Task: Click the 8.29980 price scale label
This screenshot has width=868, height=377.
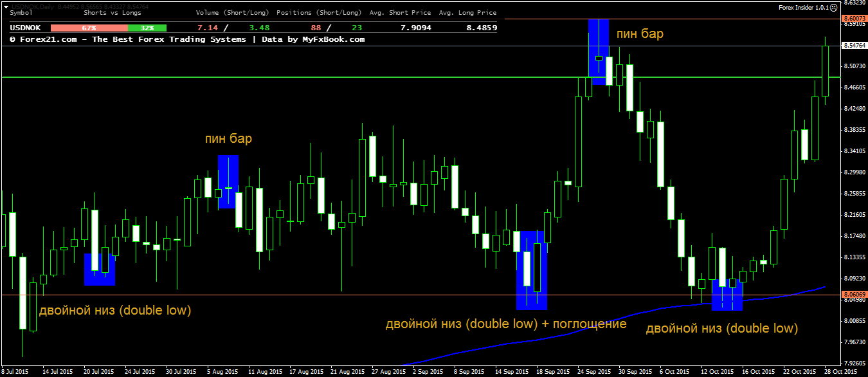Action: (x=854, y=172)
